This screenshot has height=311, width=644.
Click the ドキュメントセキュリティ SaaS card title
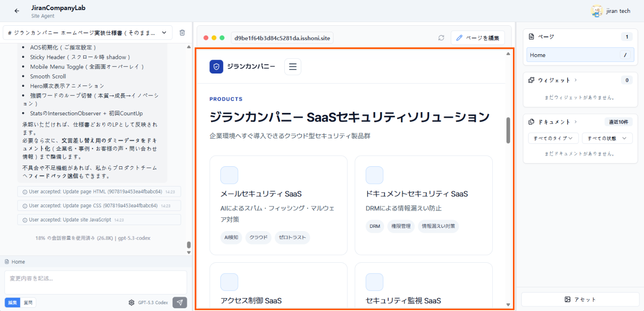pos(417,194)
